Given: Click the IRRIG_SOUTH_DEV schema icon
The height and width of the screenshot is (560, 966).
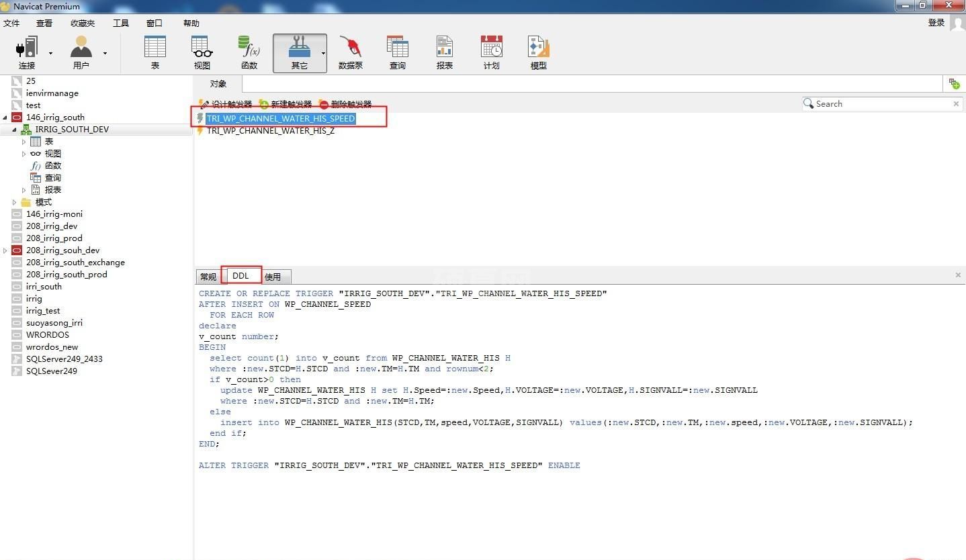Looking at the screenshot, I should (26, 129).
